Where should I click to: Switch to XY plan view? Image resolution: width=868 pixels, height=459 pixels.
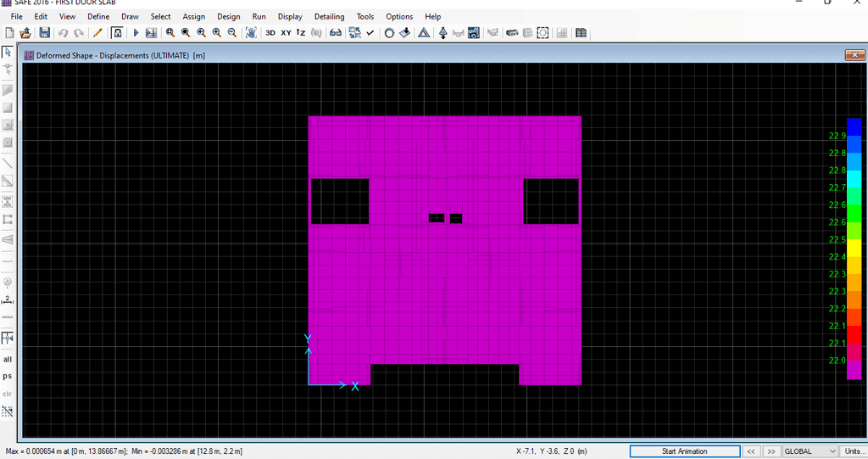(x=286, y=33)
